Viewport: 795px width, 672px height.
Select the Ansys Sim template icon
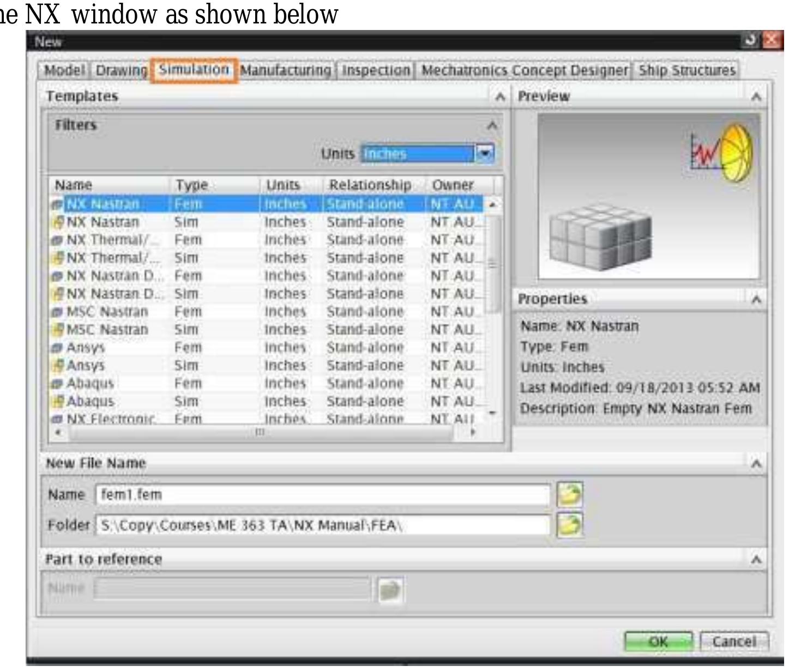[57, 366]
